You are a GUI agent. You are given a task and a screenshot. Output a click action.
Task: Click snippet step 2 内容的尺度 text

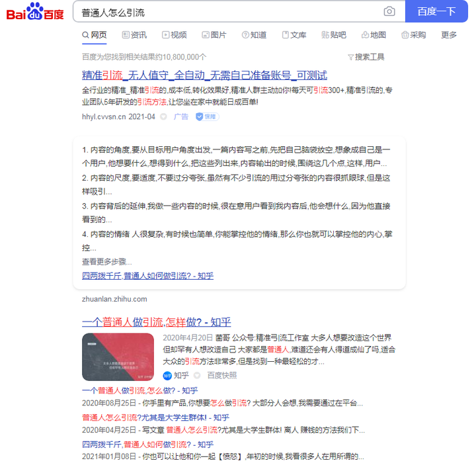click(x=236, y=185)
